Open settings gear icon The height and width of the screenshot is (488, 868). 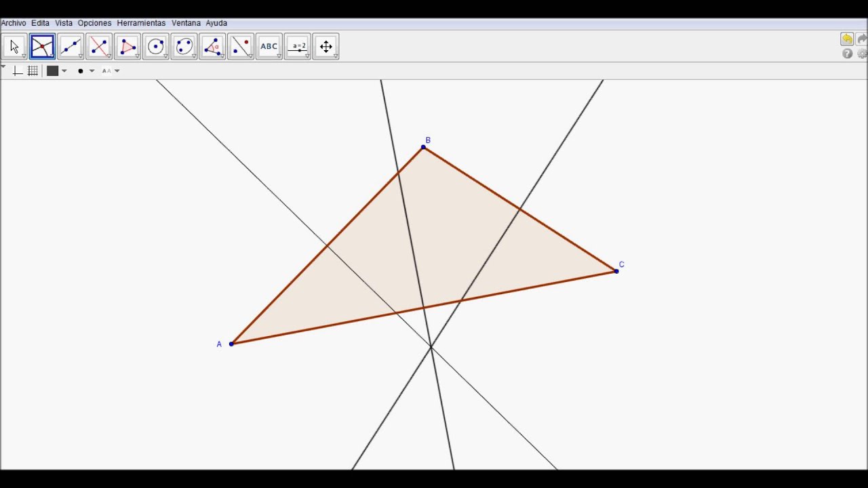point(863,54)
